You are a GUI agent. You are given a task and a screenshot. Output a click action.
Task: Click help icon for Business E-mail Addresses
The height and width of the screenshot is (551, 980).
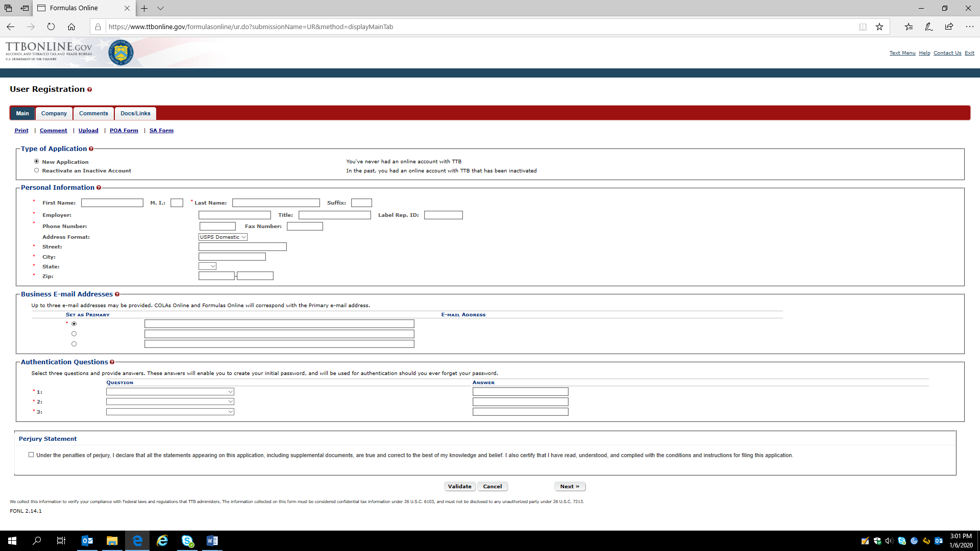(117, 294)
